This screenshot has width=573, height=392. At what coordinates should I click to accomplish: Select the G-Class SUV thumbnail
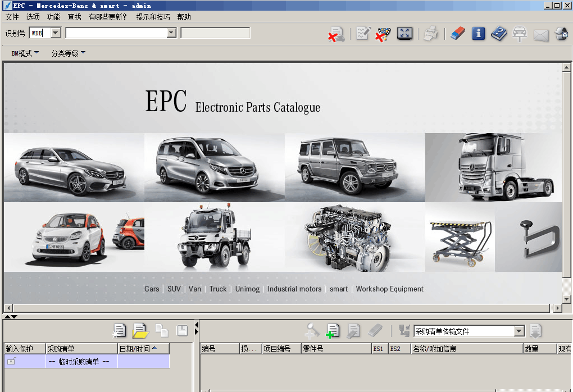click(355, 168)
